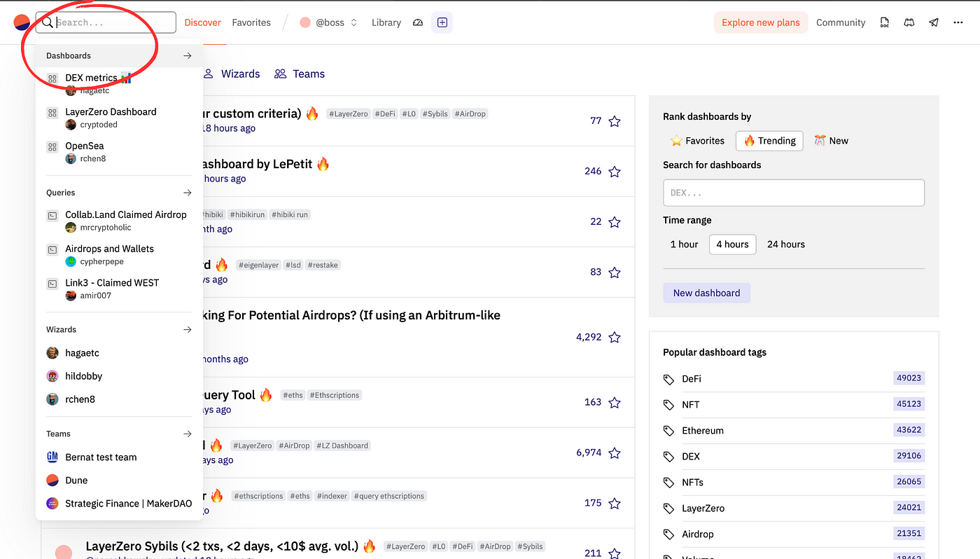Open the docs icon in header

[885, 22]
